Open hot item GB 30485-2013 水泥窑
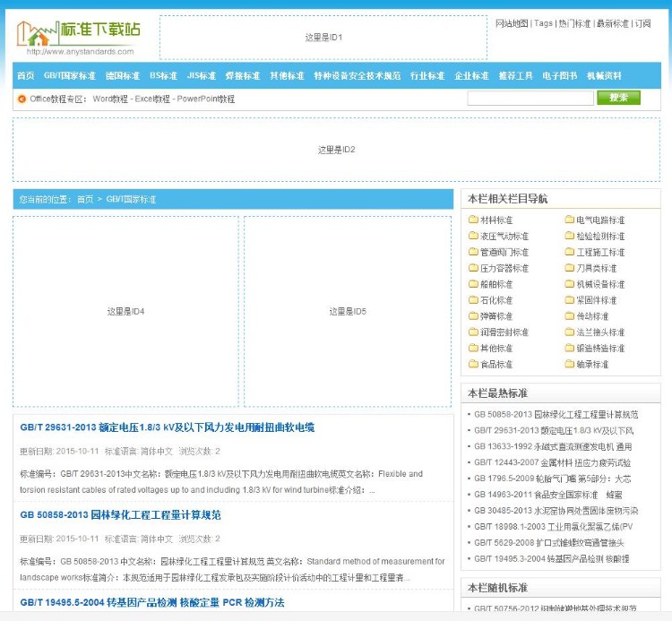The height and width of the screenshot is (621, 672). tap(556, 511)
